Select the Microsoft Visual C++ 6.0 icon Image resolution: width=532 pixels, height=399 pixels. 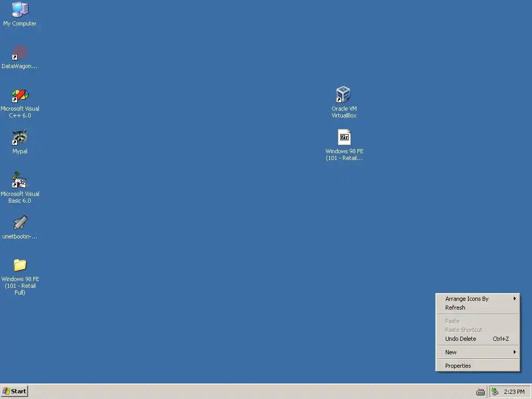point(20,95)
